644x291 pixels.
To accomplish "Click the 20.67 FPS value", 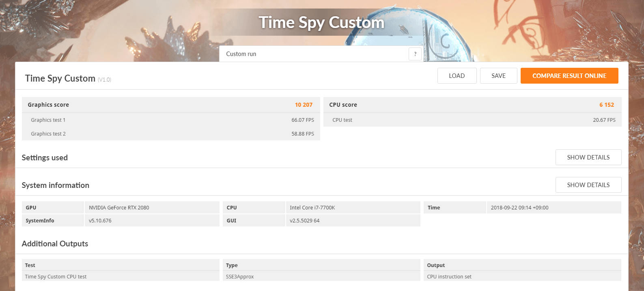I will tap(604, 120).
